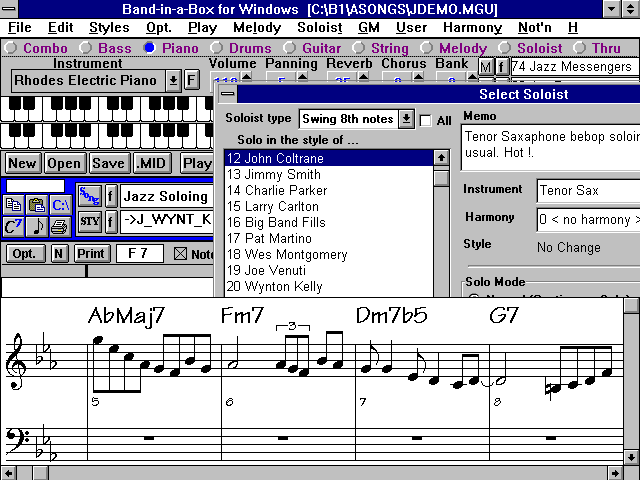640x480 pixels.
Task: Open Select Soloist dialog control menu box
Action: point(227,94)
